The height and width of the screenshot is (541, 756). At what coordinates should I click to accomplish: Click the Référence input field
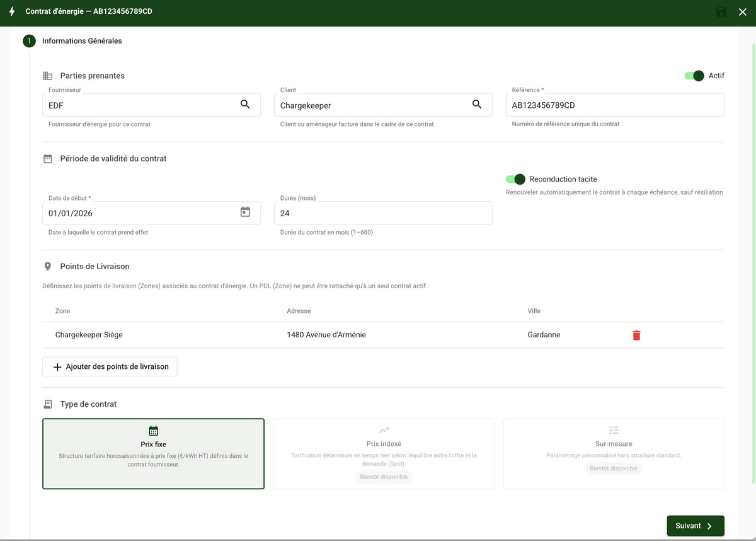[x=615, y=105]
